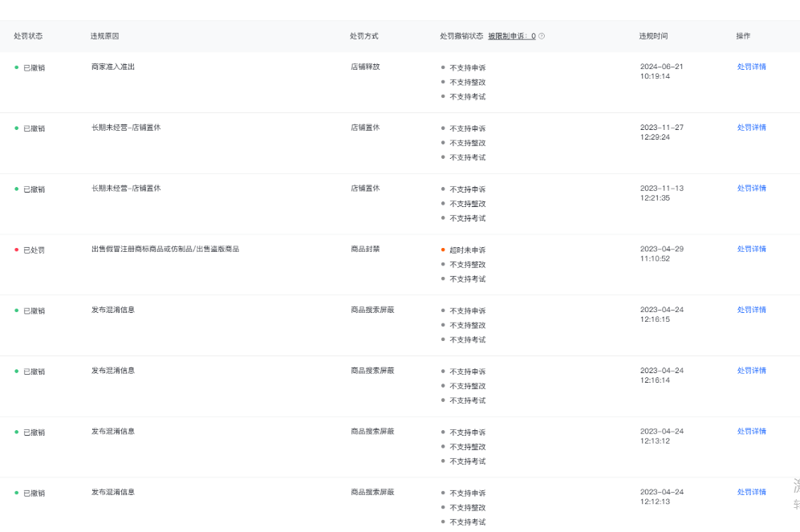View 处罚详情 for the 2023-11-27 店铺置休 record
Image resolution: width=800 pixels, height=532 pixels.
[751, 128]
